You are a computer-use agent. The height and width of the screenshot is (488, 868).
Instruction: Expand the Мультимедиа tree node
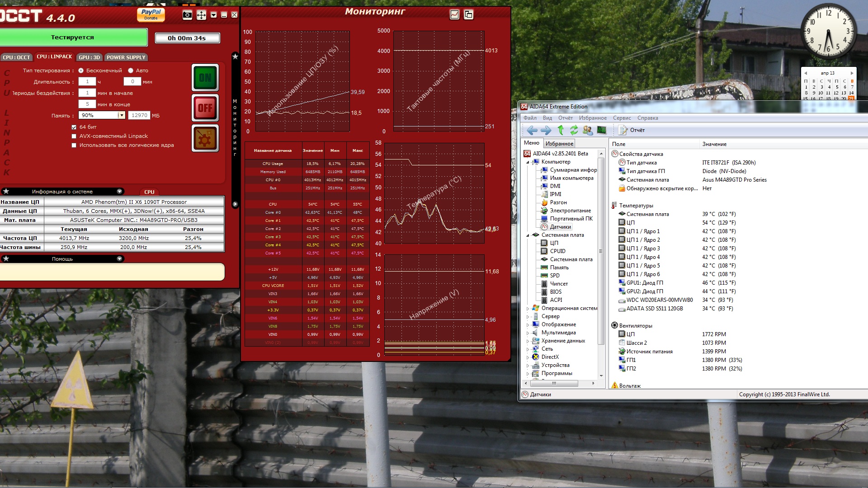tap(528, 333)
